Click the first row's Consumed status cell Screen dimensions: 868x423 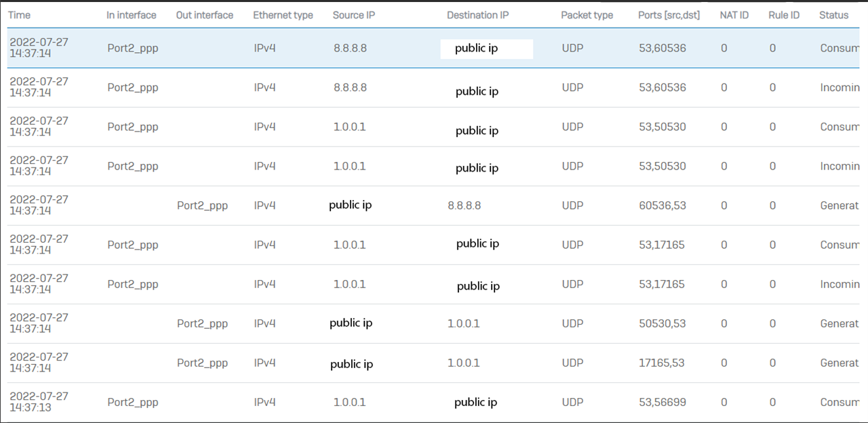click(x=840, y=48)
